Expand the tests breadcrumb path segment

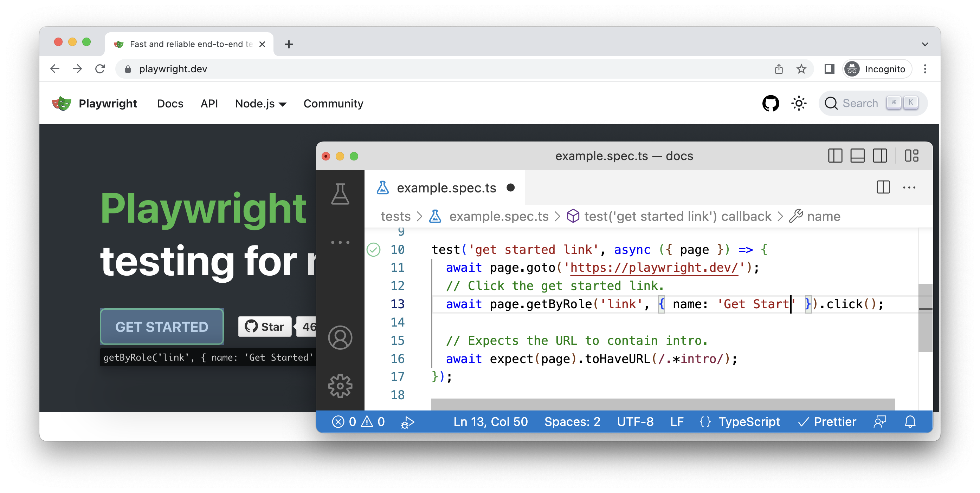[x=395, y=216]
